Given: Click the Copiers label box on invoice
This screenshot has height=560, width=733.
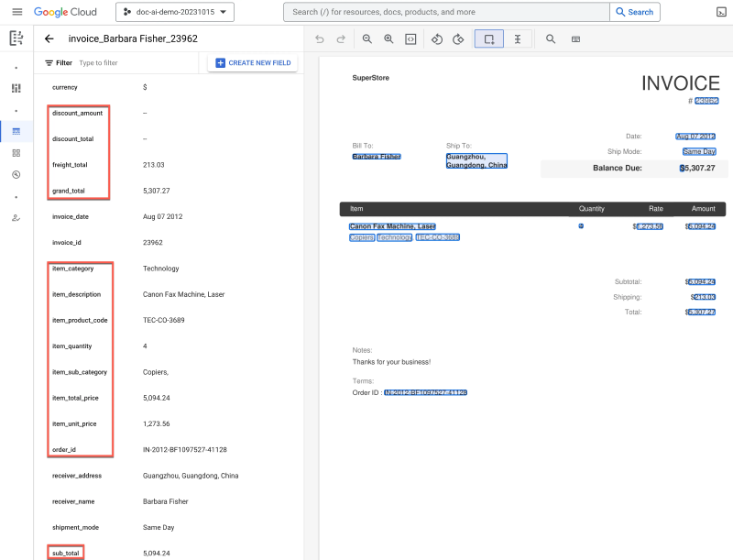Looking at the screenshot, I should point(362,237).
